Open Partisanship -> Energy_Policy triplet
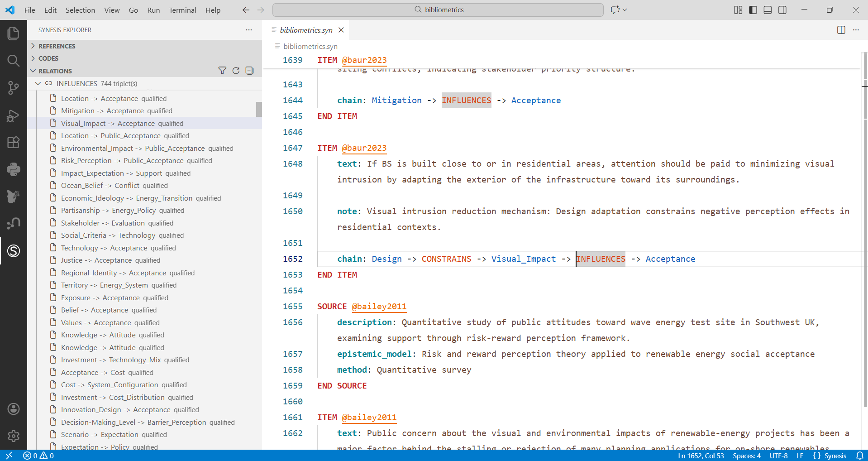 coord(144,211)
